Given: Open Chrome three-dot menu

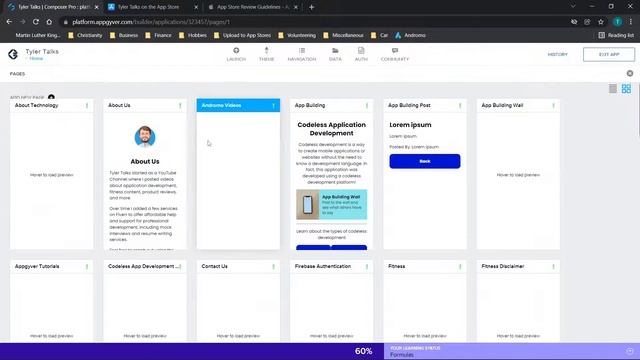Looking at the screenshot, I should pyautogui.click(x=631, y=22).
